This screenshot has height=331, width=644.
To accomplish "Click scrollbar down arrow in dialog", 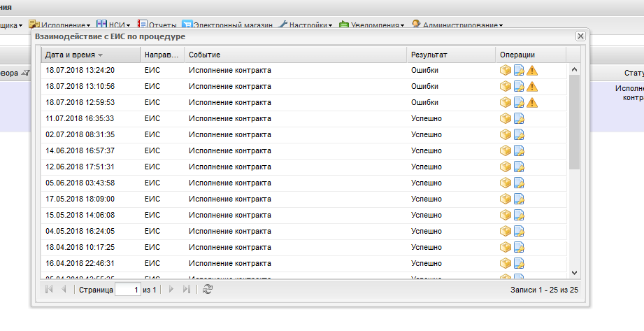I will (574, 273).
